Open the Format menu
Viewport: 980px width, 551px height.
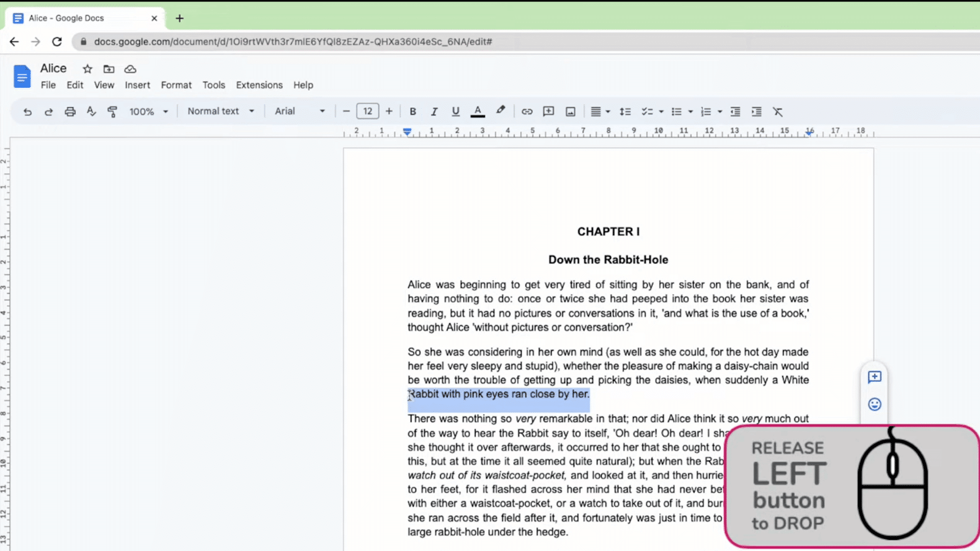[x=176, y=85]
